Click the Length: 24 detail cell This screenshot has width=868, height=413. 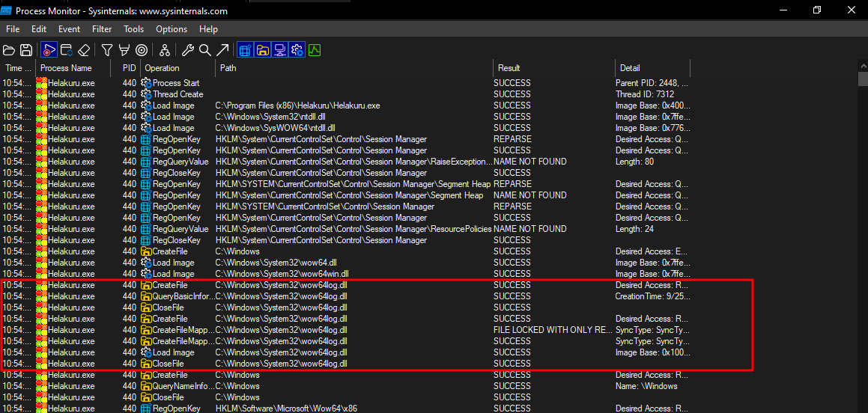[634, 229]
